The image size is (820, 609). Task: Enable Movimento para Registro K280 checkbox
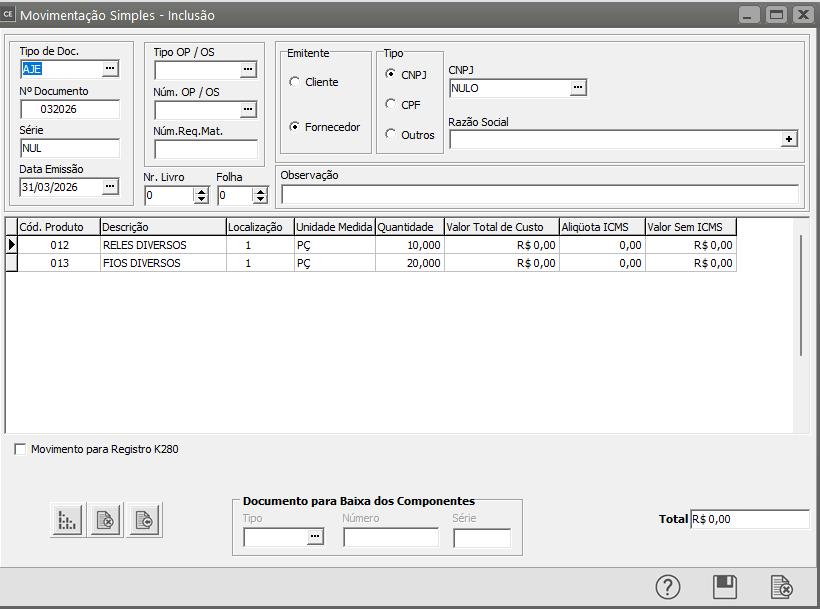coord(20,450)
